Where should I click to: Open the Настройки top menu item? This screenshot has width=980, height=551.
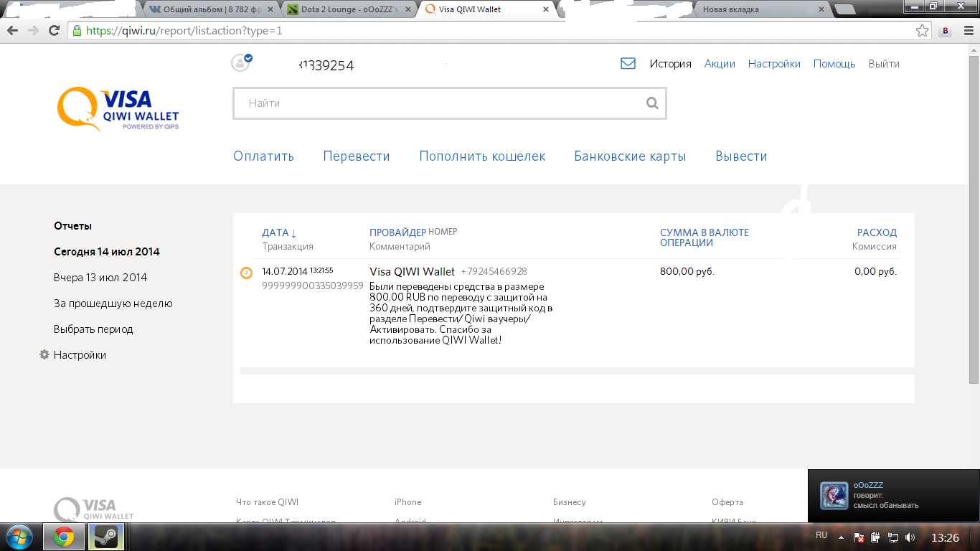click(x=774, y=64)
